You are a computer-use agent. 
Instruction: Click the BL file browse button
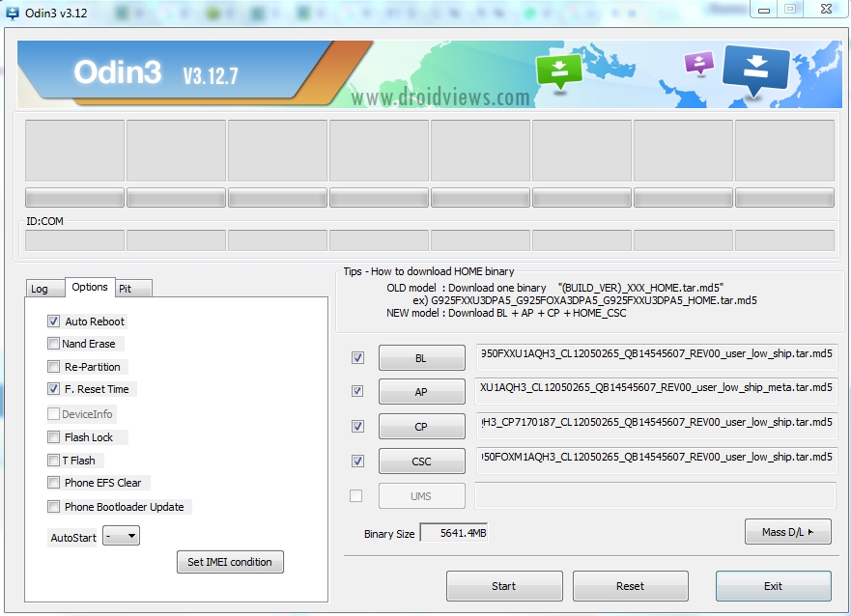(x=422, y=358)
